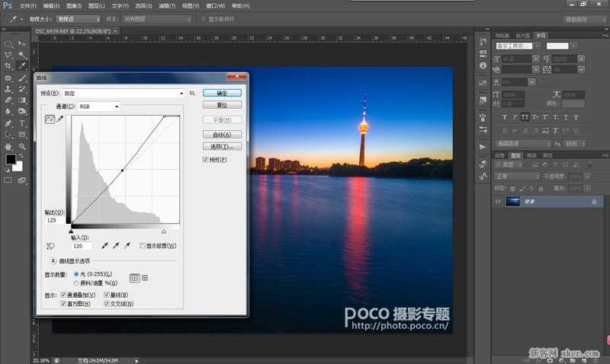Screen dimensions: 610x364
Task: Select the Elliptical Marquee tool
Action: (x=8, y=43)
